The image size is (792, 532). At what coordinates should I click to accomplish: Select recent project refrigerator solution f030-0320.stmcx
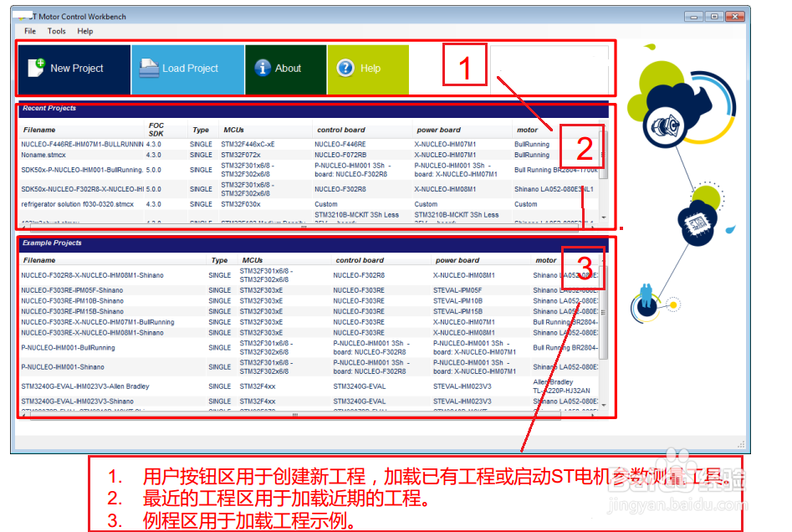(x=77, y=204)
